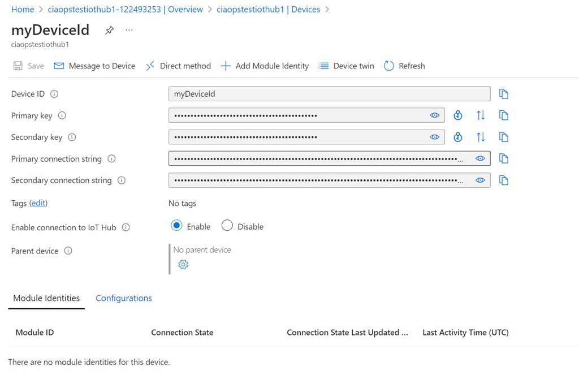Open the Tags edit link

click(38, 203)
